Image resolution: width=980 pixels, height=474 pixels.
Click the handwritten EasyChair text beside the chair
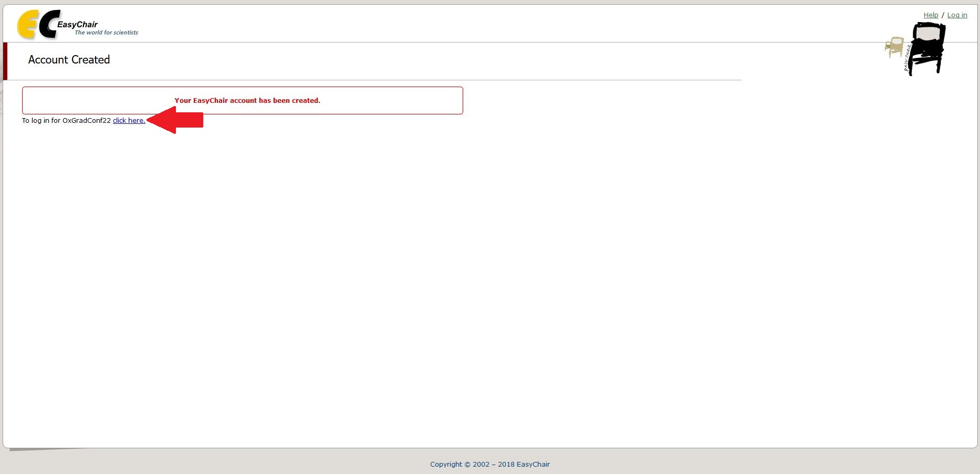click(x=907, y=58)
